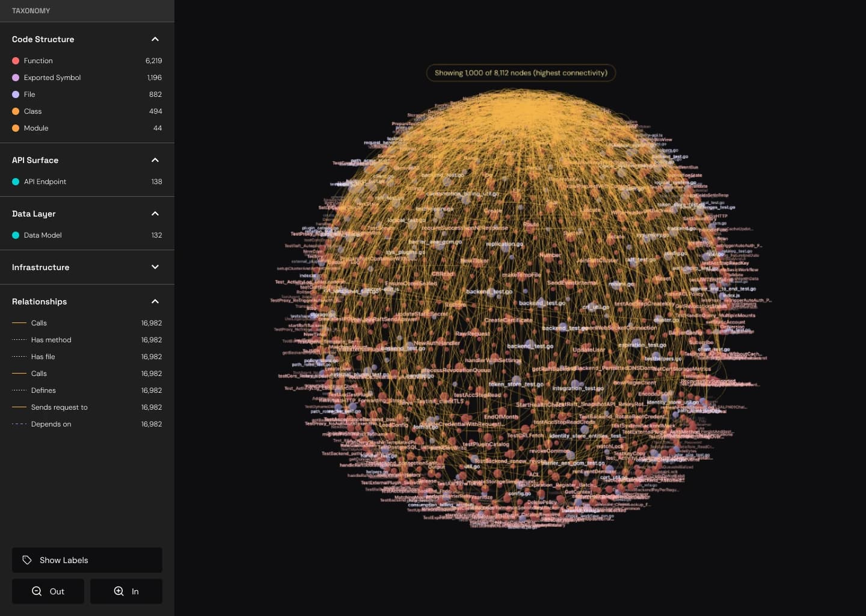Click the dotted line icon beside Has method

pyautogui.click(x=19, y=340)
